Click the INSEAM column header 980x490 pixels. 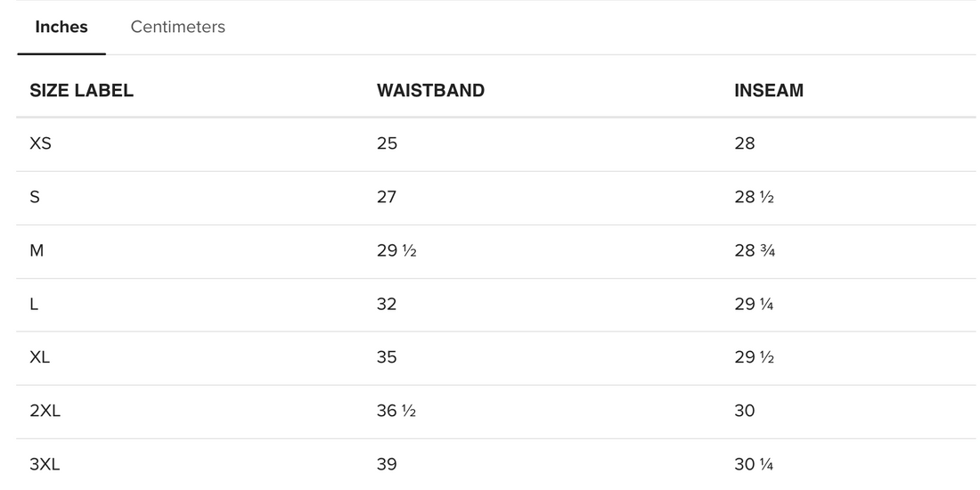click(x=768, y=90)
